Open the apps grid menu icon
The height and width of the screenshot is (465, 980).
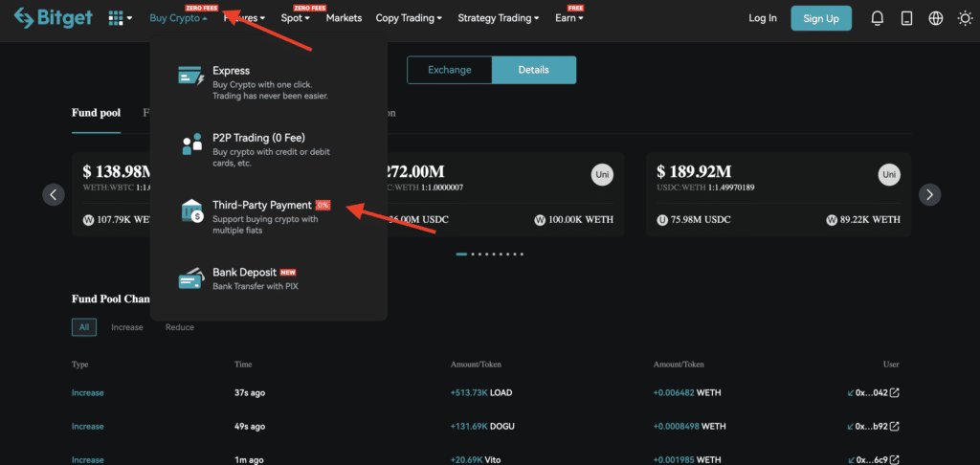tap(120, 18)
